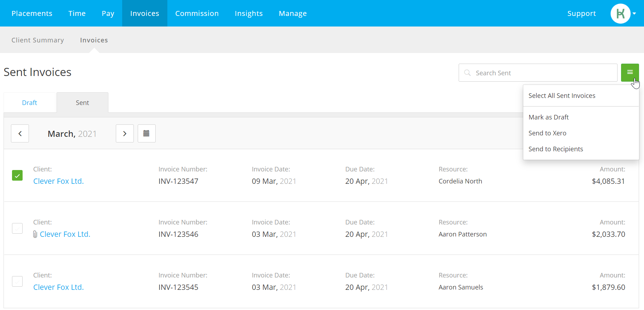Uncheck the INV-123547 invoice checkbox
This screenshot has width=644, height=310.
(x=17, y=175)
